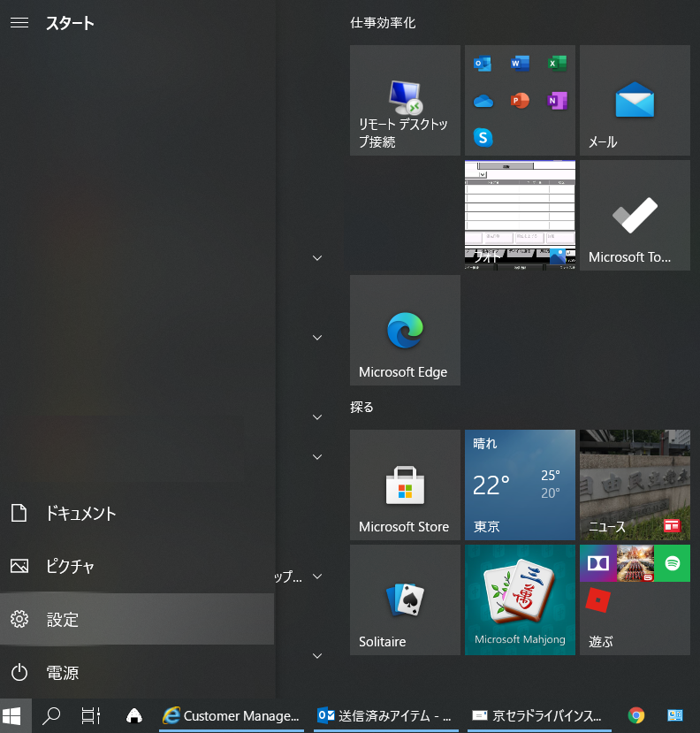Expand the fourth app list folder chevron
The height and width of the screenshot is (733, 700).
(x=317, y=457)
